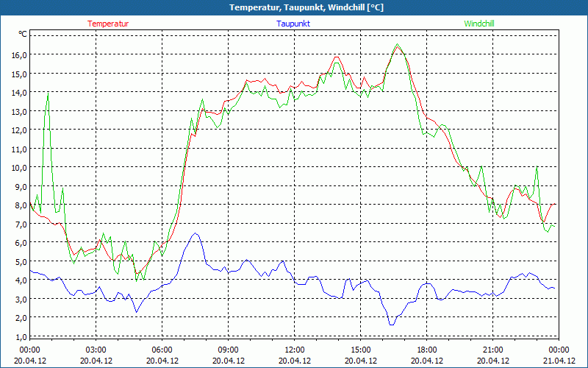The width and height of the screenshot is (588, 368).
Task: Click the 12,0 y-axis value
Action: (19, 130)
